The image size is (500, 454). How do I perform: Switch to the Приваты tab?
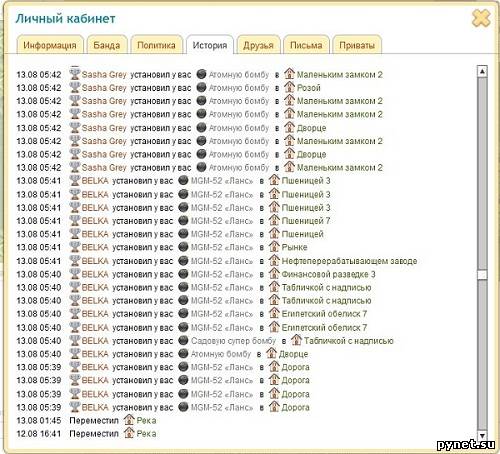[x=357, y=45]
